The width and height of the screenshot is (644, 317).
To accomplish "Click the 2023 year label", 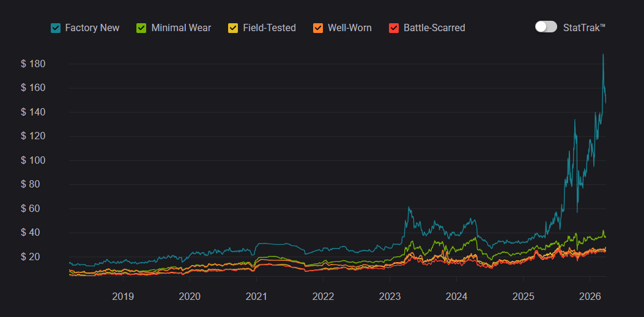I will [x=390, y=297].
